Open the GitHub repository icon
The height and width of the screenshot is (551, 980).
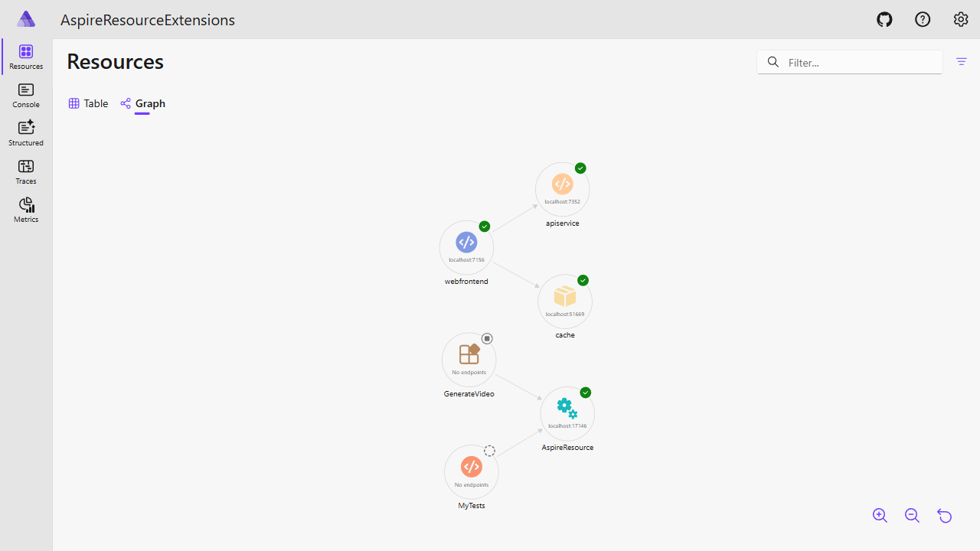click(884, 20)
